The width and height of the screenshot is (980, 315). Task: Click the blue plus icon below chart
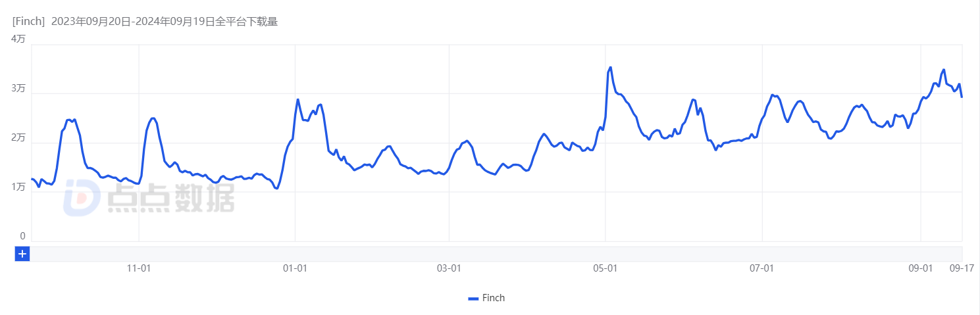22,253
